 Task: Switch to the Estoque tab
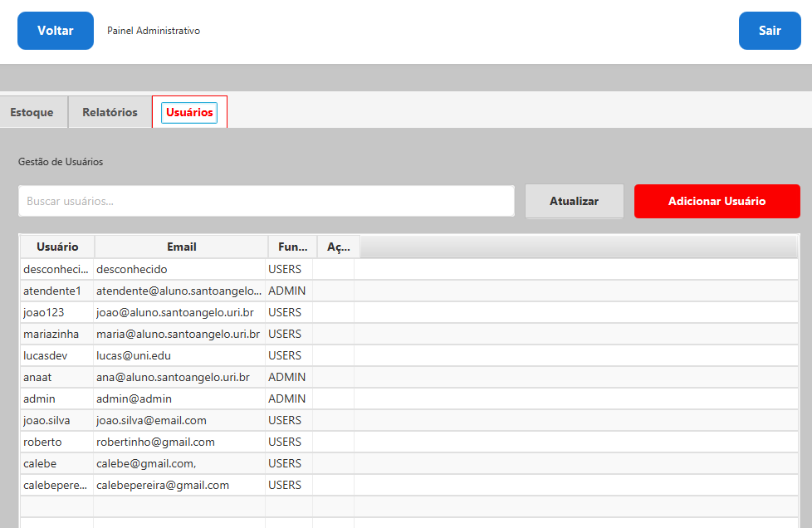pyautogui.click(x=32, y=112)
